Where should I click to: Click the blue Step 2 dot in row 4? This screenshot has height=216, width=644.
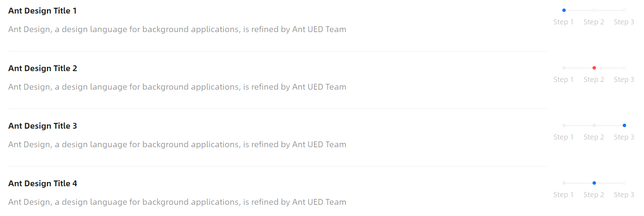click(x=594, y=183)
